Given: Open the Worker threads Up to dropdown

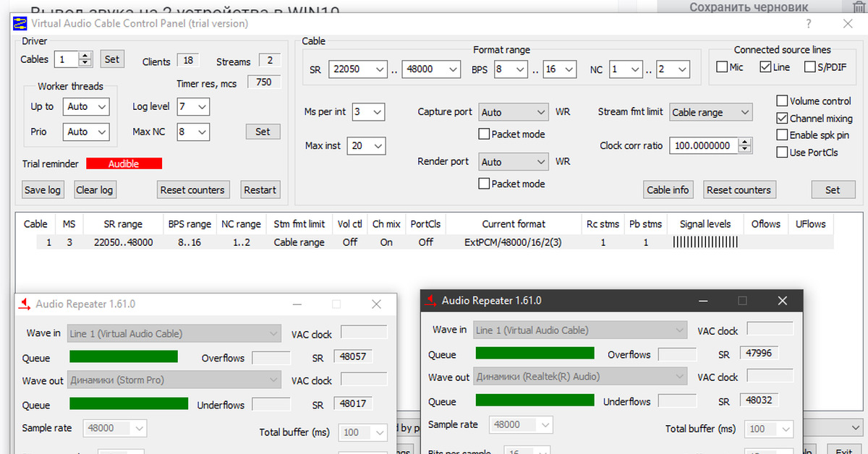Looking at the screenshot, I should pos(85,106).
